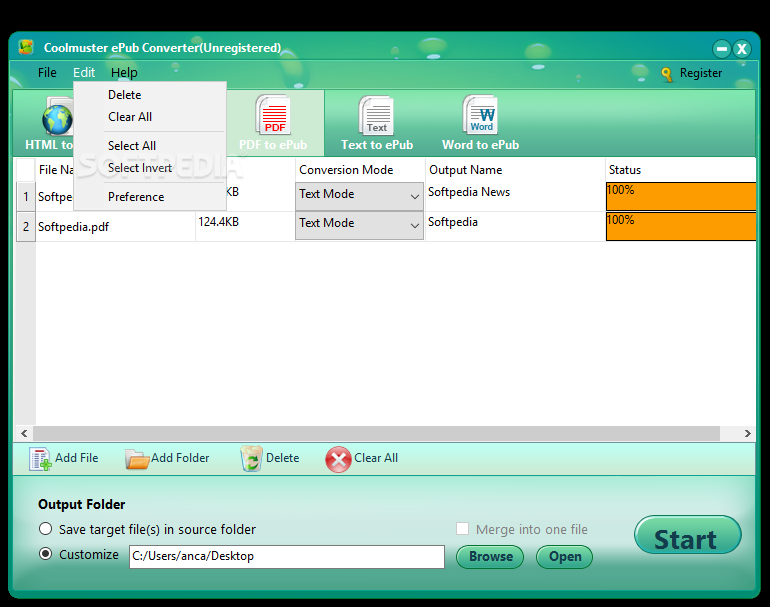770x607 pixels.
Task: Close the Coolmuster window
Action: pos(742,49)
